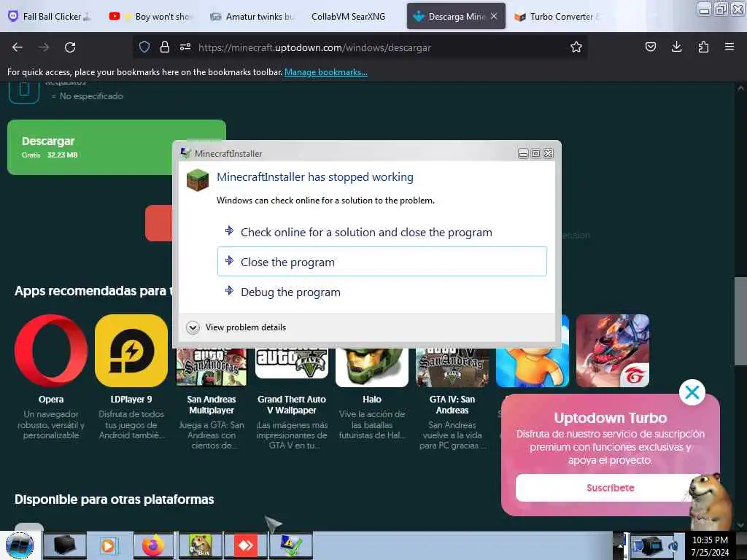
Task: Open the Halo app title link
Action: click(371, 399)
